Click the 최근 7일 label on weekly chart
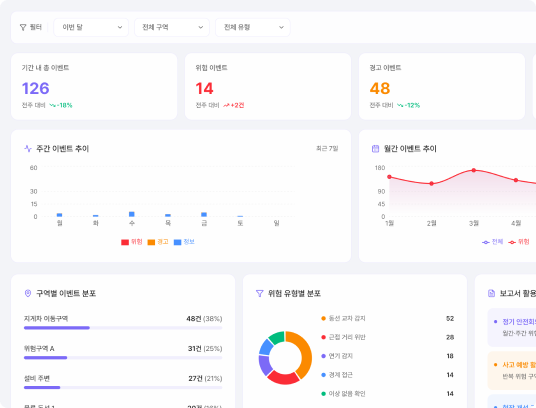 pos(327,149)
